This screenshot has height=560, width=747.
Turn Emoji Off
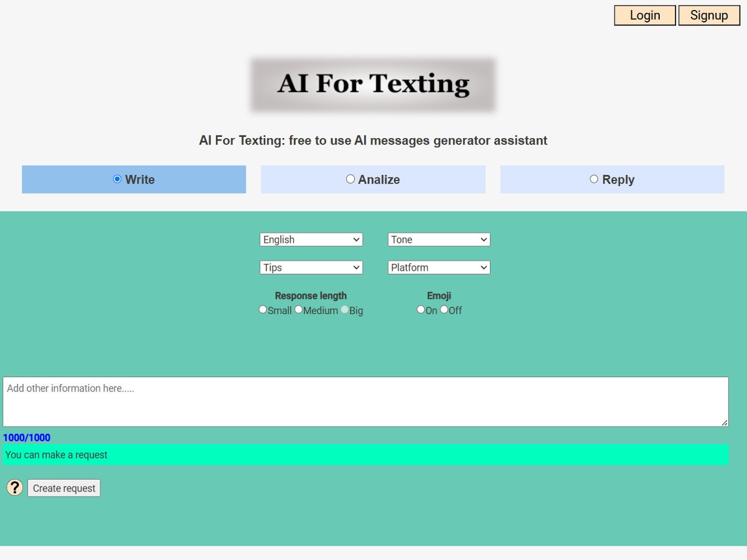[444, 309]
